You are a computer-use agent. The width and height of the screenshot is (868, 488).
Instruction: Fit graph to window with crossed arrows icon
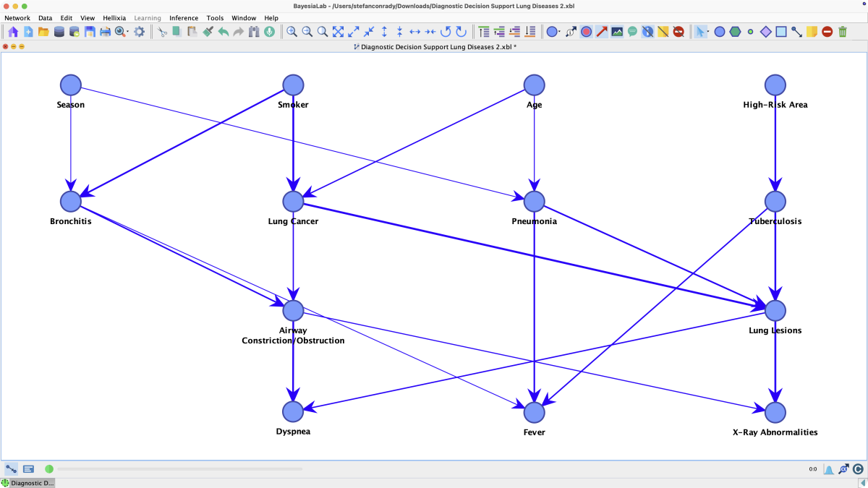point(338,32)
